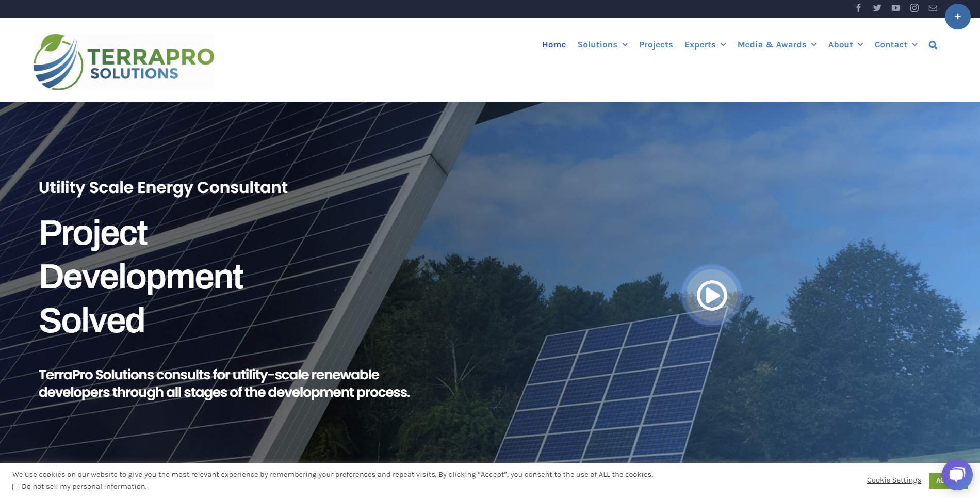Open the live chat bubble icon

[x=956, y=477]
